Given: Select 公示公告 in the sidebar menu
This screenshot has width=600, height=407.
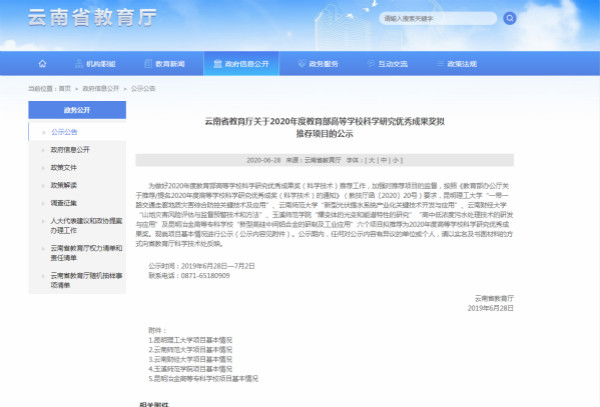Looking at the screenshot, I should 66,131.
